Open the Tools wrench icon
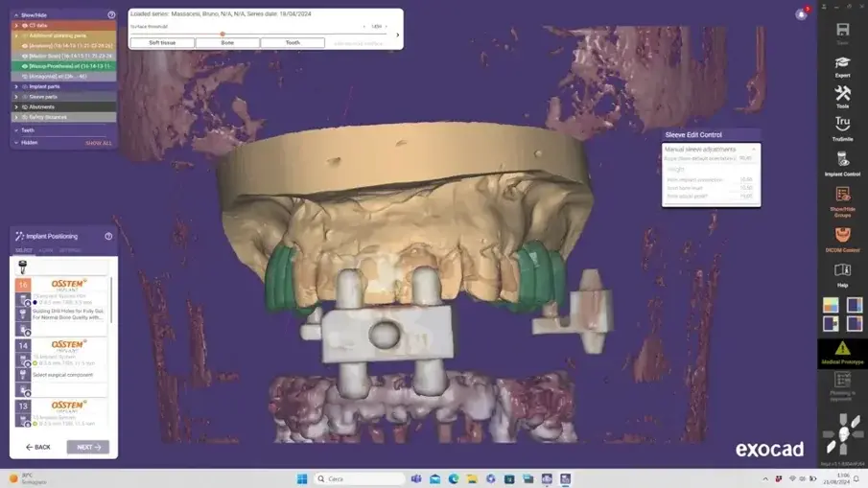This screenshot has height=488, width=868. tap(842, 95)
